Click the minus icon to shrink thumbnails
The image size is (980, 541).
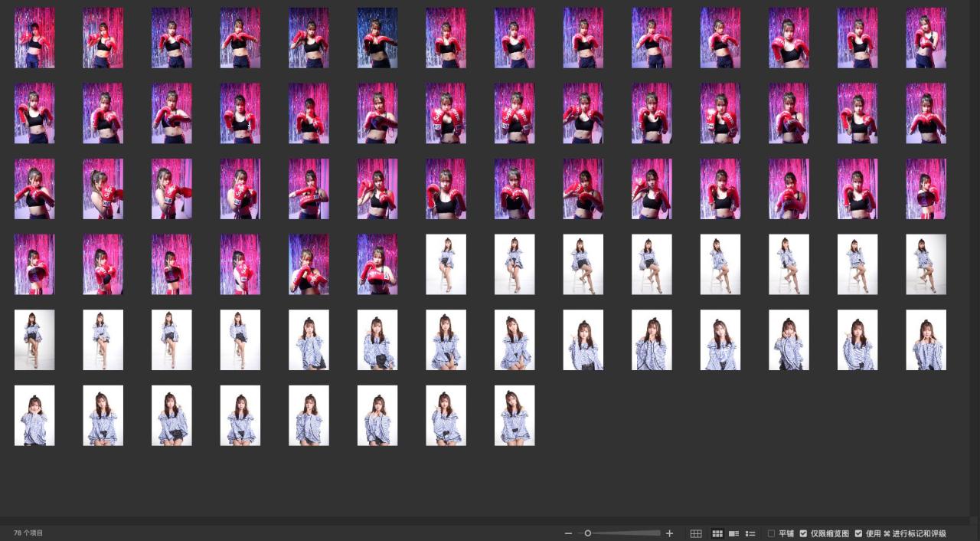pyautogui.click(x=568, y=533)
